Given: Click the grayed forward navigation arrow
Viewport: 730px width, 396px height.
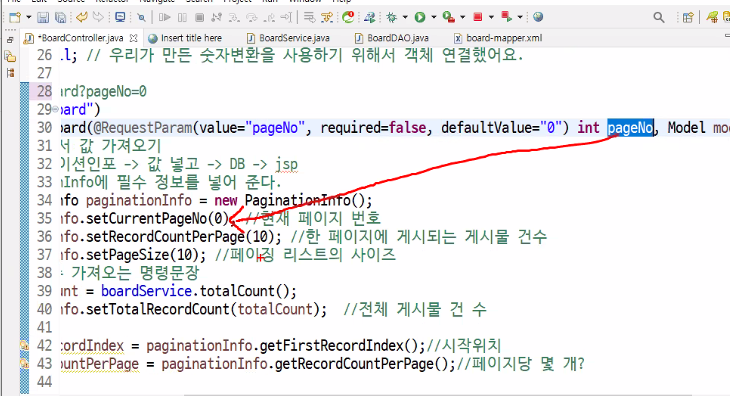Looking at the screenshot, I should point(98,17).
